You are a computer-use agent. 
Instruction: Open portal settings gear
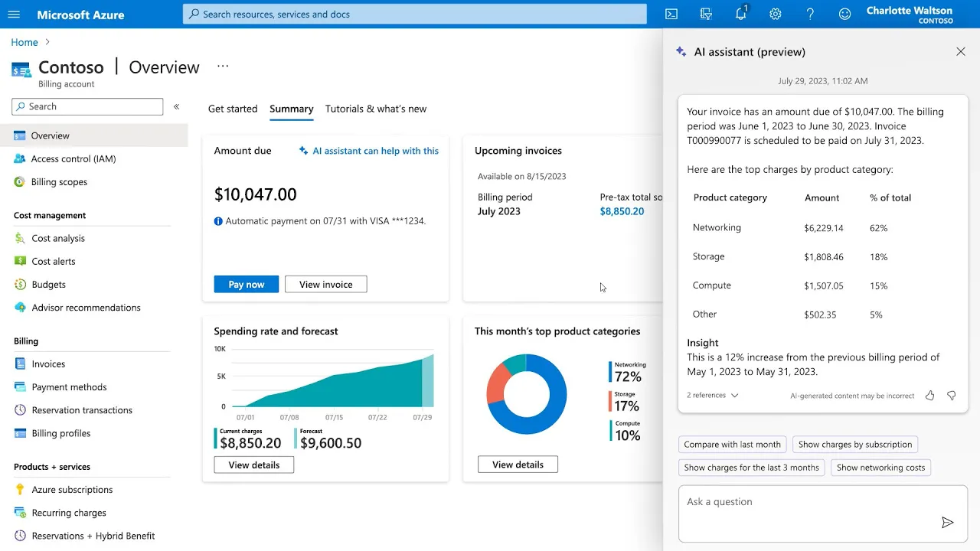pyautogui.click(x=776, y=14)
